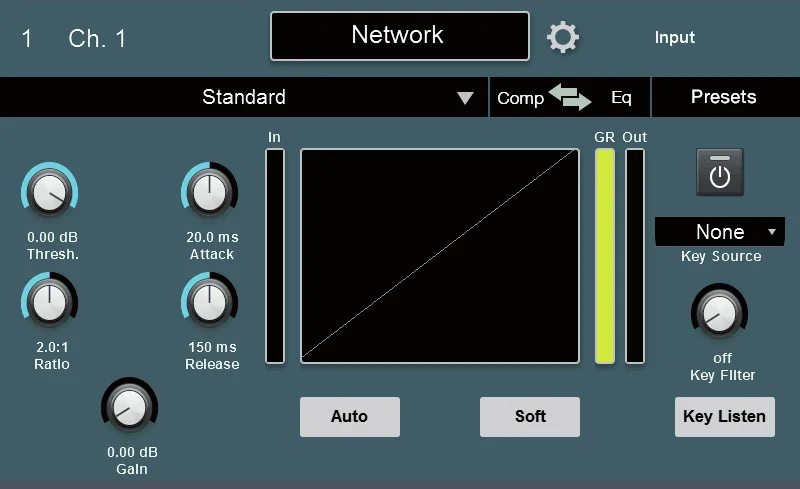
Task: Toggle the Soft knee button
Action: coord(530,417)
